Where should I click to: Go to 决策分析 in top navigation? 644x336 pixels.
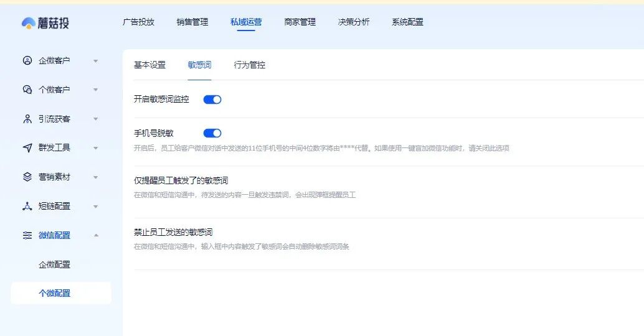(353, 22)
